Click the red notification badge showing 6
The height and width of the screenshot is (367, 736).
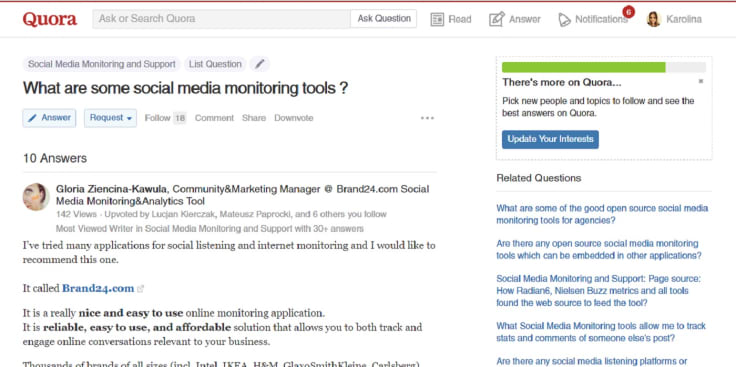pos(628,12)
